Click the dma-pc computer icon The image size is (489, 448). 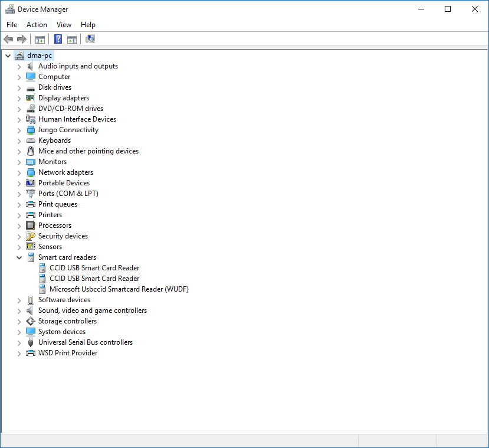point(19,55)
